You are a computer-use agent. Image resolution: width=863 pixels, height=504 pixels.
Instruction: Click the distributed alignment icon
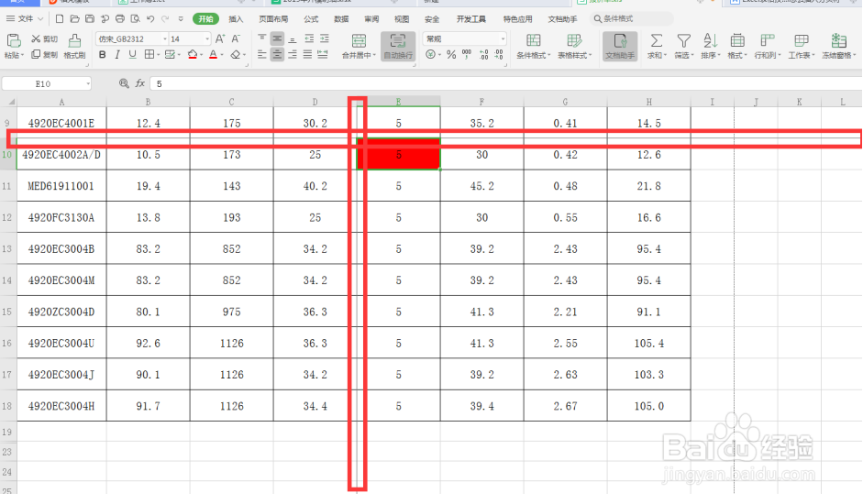coord(323,54)
